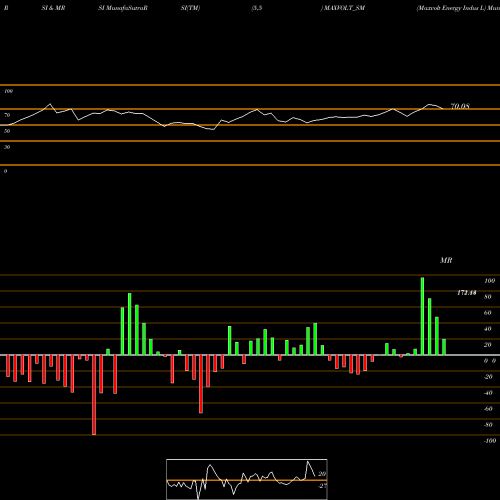The image size is (500, 500).
Task: Click the SI MunafaSutraR header text
Action: pos(123,8)
